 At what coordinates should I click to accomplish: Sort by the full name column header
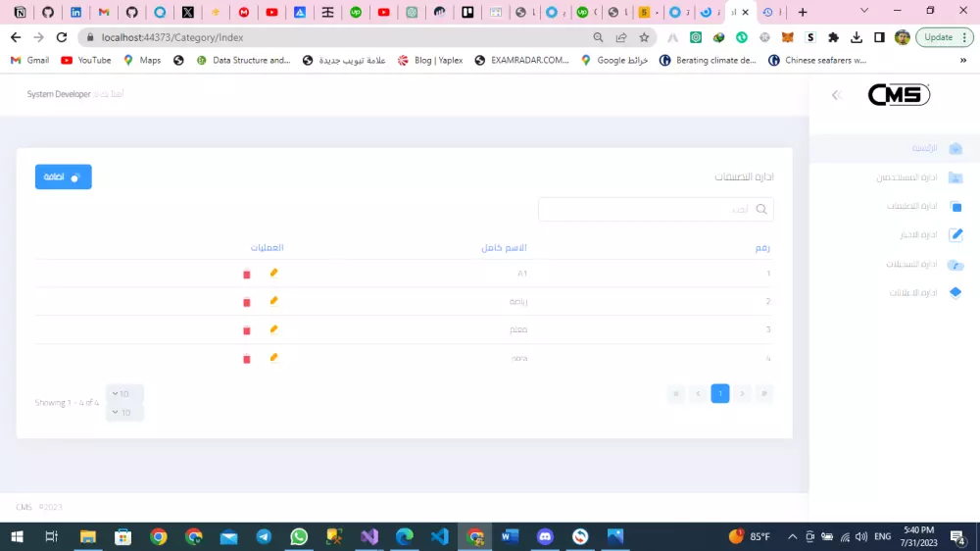(504, 248)
